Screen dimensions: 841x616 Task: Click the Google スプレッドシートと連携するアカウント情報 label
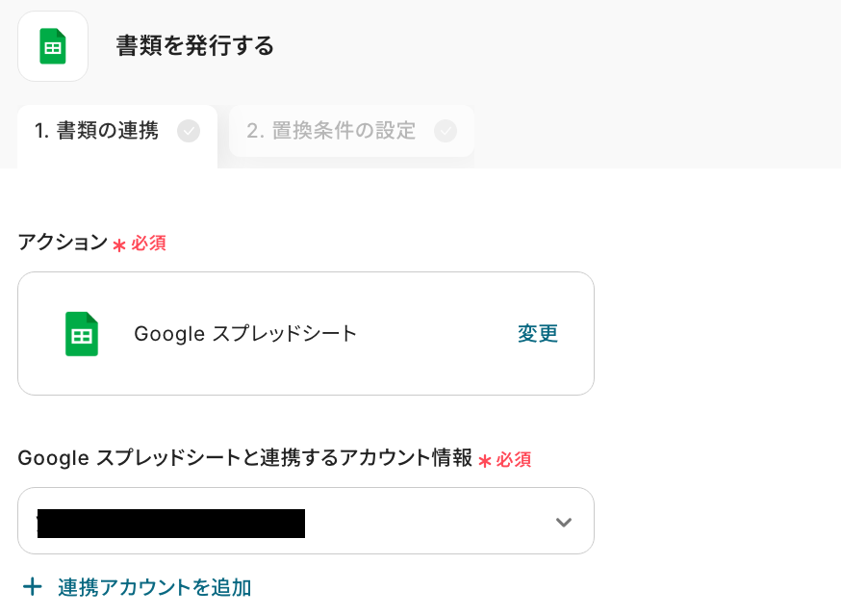pyautogui.click(x=244, y=458)
